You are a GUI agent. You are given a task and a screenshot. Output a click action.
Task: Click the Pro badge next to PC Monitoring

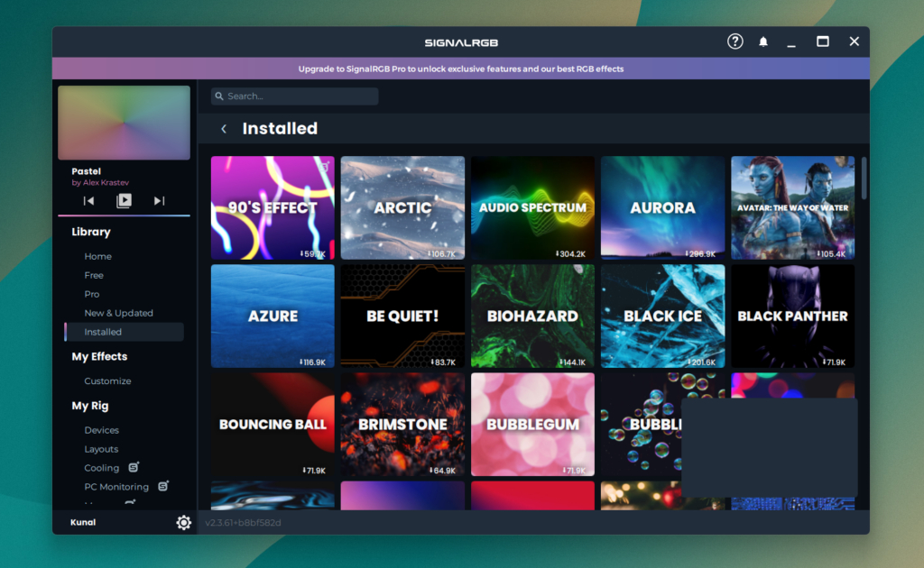(163, 486)
